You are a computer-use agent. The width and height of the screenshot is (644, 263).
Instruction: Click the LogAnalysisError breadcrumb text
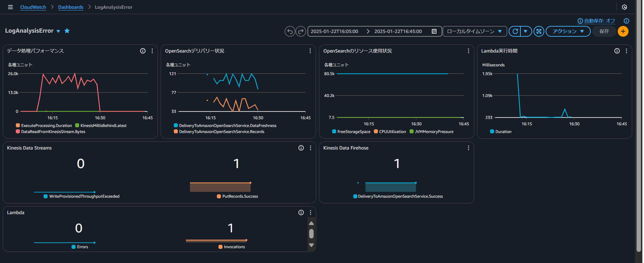(114, 7)
